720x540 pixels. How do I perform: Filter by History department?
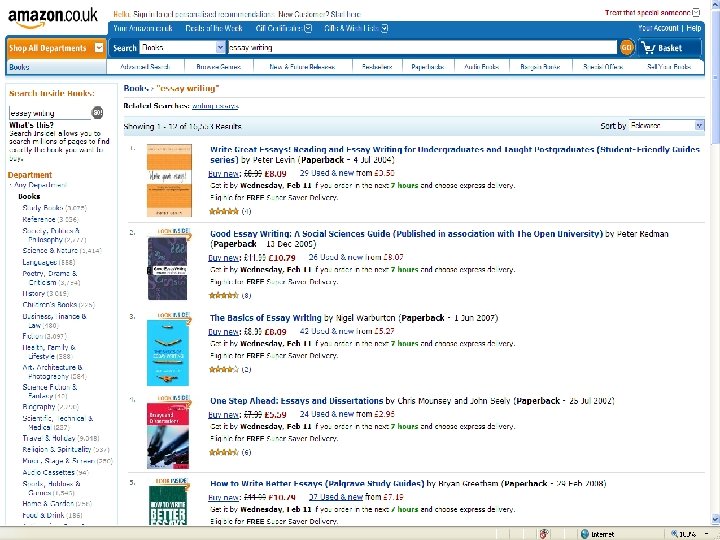34,293
